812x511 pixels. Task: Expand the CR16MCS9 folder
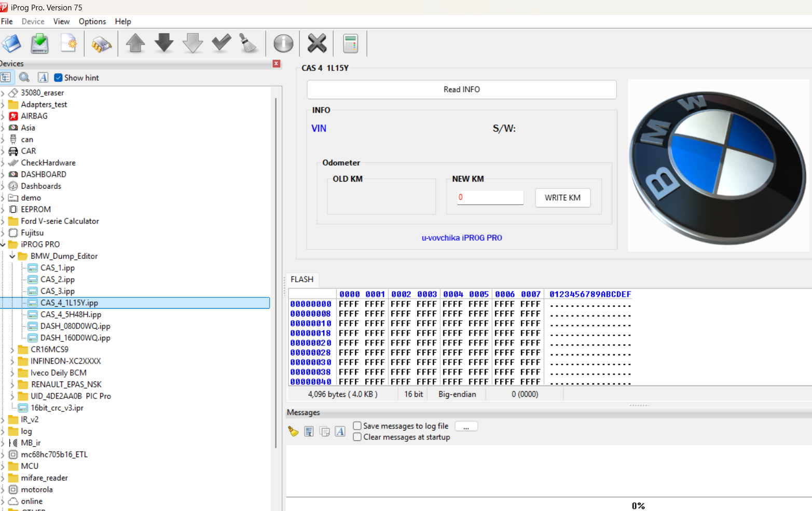12,350
